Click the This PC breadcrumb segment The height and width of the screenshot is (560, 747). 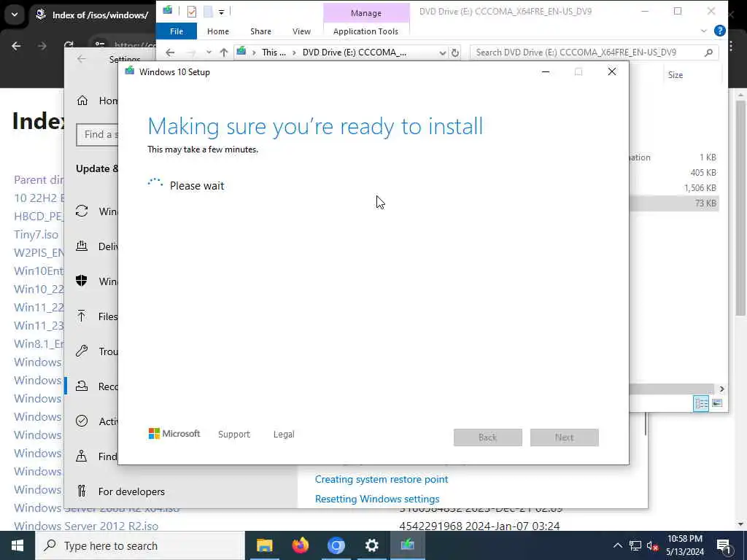(274, 52)
